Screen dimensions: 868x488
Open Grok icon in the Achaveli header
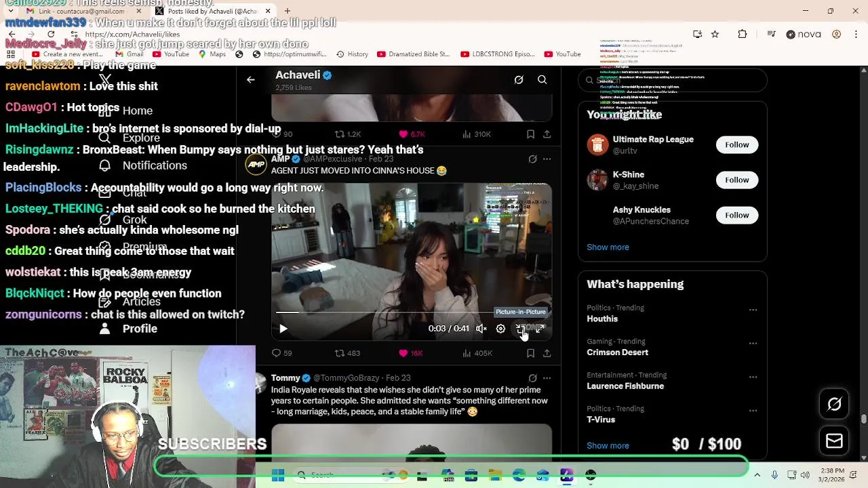click(x=519, y=80)
